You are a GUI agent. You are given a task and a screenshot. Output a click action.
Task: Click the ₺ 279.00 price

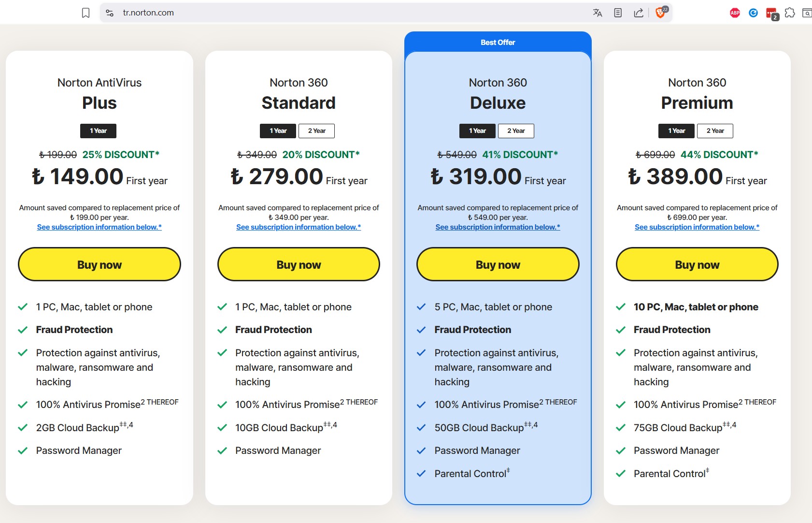(x=277, y=176)
